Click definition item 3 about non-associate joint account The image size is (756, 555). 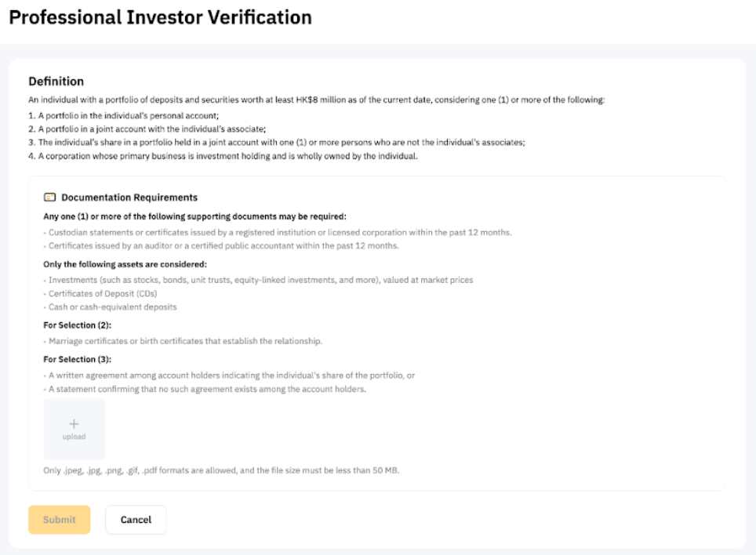click(x=276, y=142)
